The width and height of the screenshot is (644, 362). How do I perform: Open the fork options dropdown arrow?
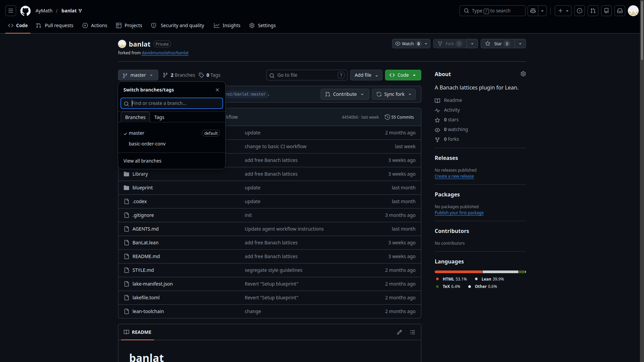(472, 44)
